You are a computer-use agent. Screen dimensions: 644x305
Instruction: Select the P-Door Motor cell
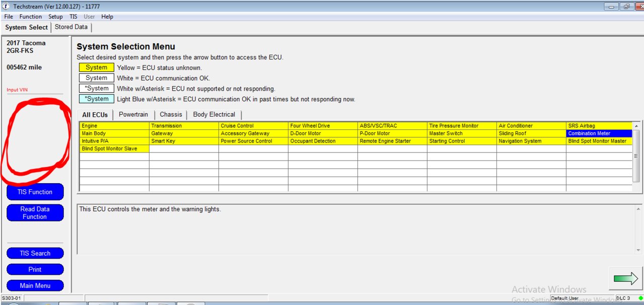pos(393,133)
